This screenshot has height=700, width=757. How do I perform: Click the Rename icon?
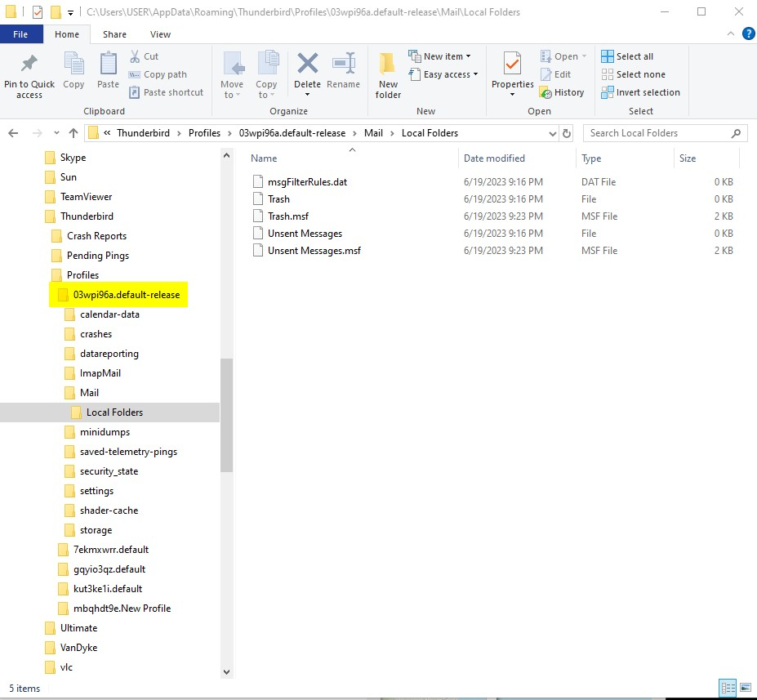pyautogui.click(x=344, y=63)
